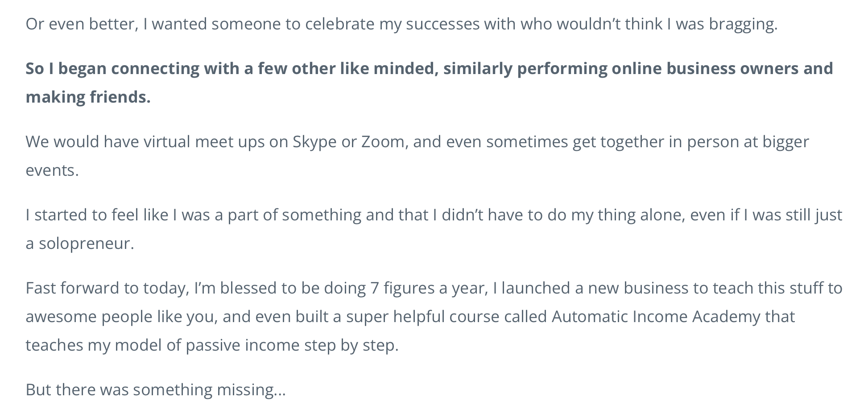Click the line 'But there was something missing...'
868x414 pixels.
[x=155, y=390]
